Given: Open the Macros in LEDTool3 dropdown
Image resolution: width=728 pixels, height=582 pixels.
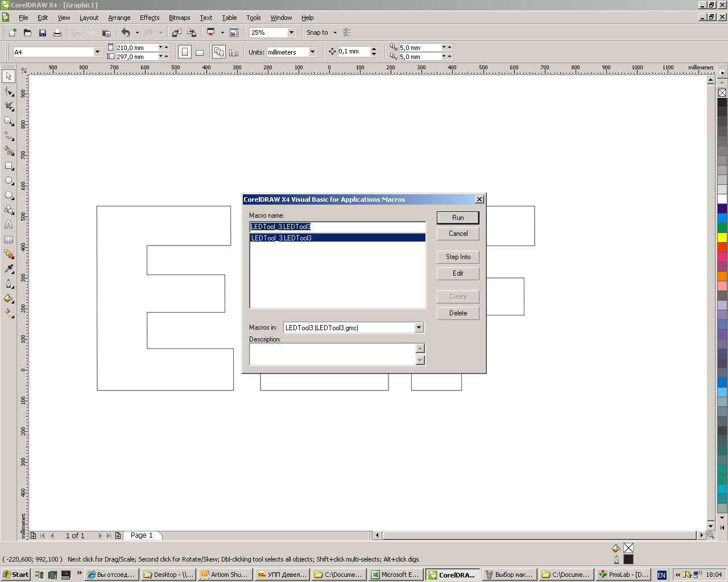Looking at the screenshot, I should pos(419,327).
